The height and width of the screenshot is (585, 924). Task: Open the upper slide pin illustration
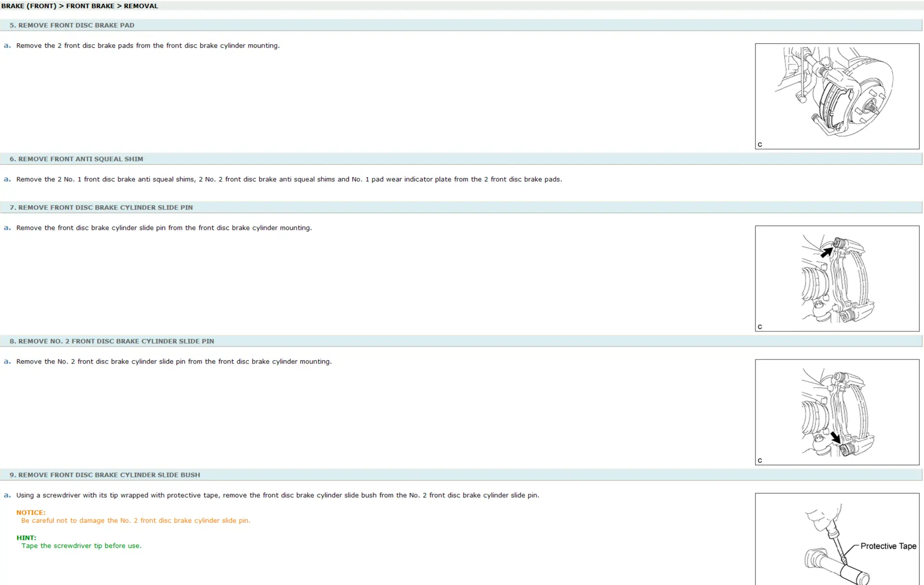[836, 278]
